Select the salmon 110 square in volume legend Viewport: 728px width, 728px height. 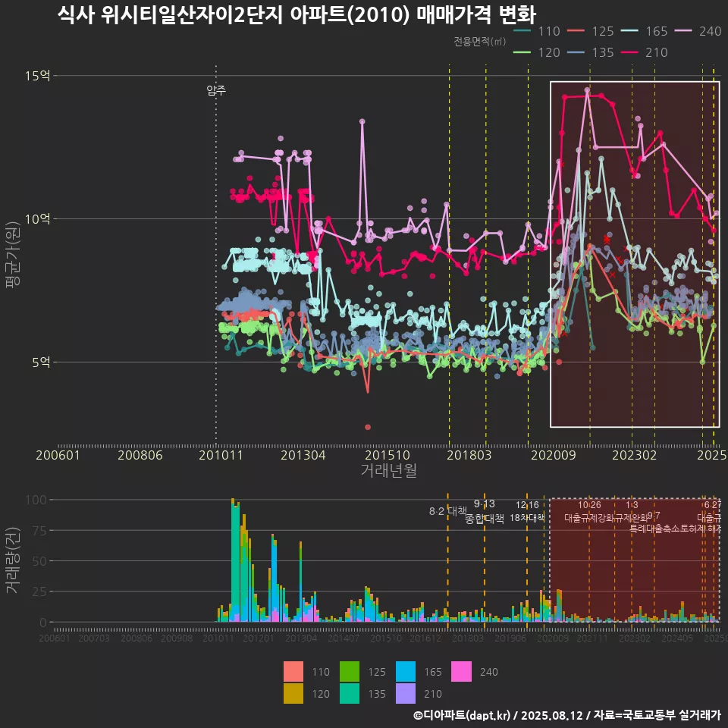tap(293, 671)
